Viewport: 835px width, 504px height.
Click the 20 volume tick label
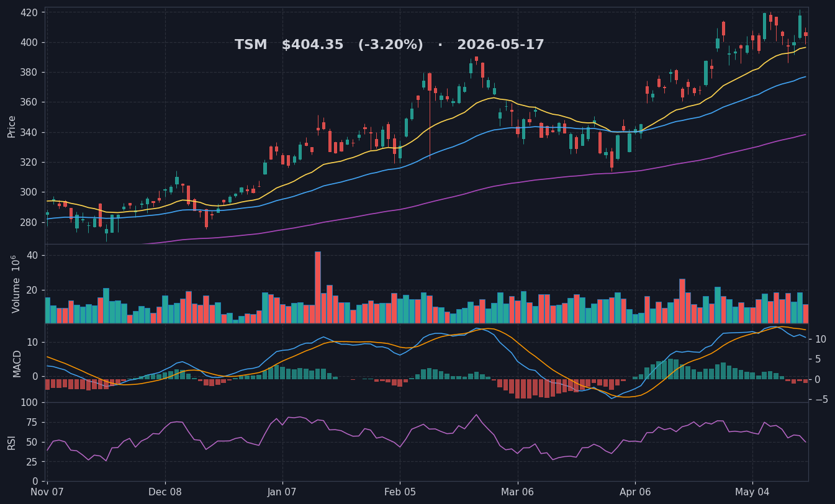click(x=32, y=290)
